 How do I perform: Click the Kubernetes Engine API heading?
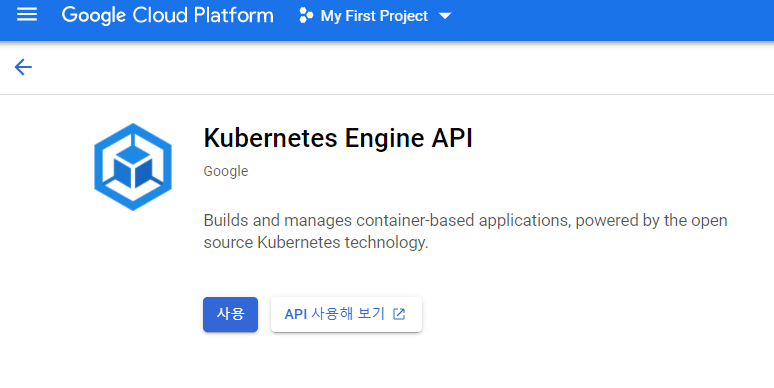click(x=338, y=138)
